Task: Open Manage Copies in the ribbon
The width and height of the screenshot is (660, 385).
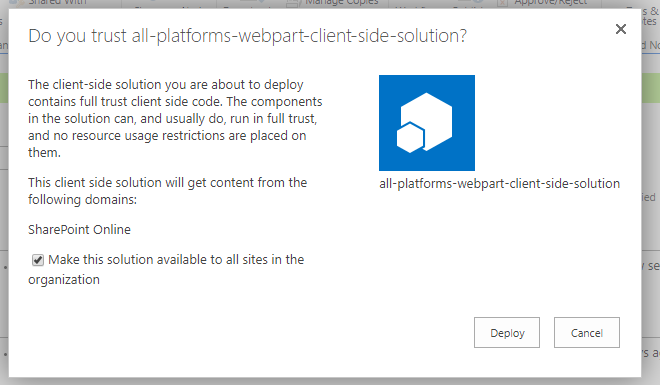Action: tap(341, 2)
